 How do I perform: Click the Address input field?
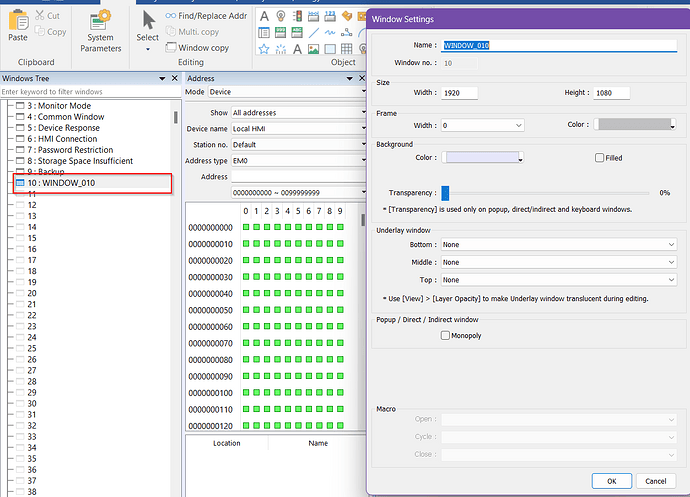click(299, 177)
